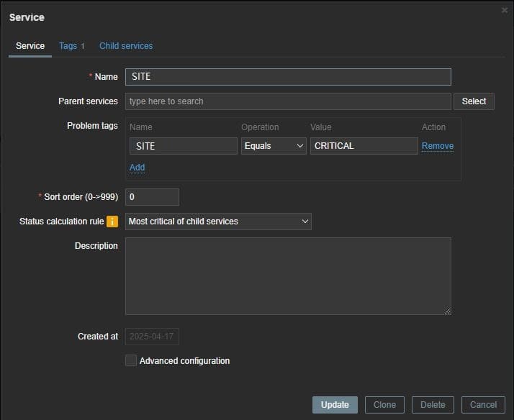Remove the SITE problem tag

[437, 146]
